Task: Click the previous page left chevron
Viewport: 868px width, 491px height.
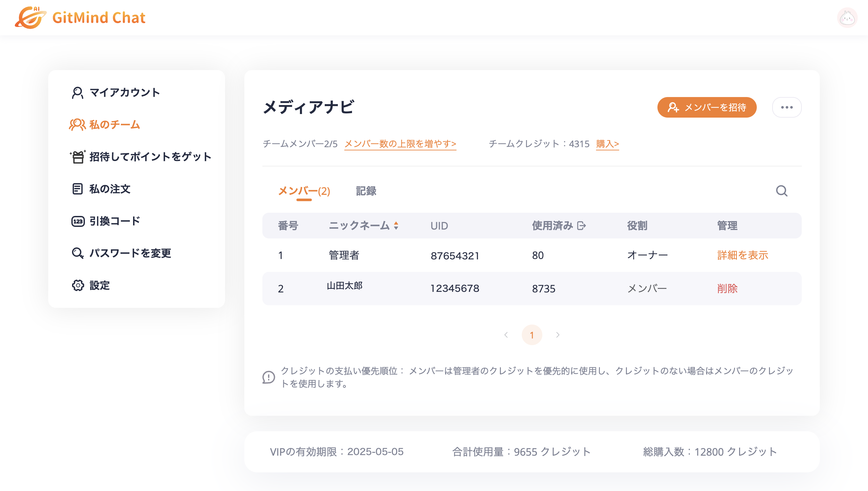Action: (x=506, y=335)
